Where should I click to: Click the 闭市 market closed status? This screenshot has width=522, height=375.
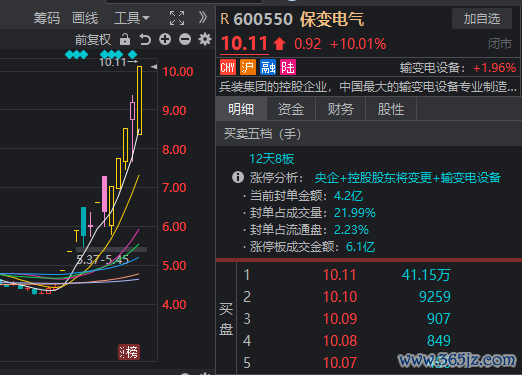(x=500, y=44)
